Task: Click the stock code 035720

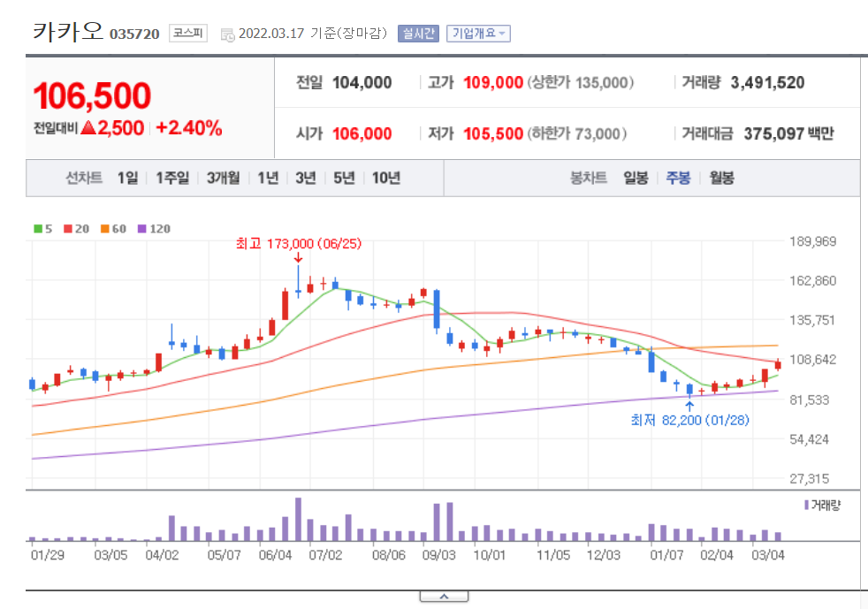Action: (134, 34)
